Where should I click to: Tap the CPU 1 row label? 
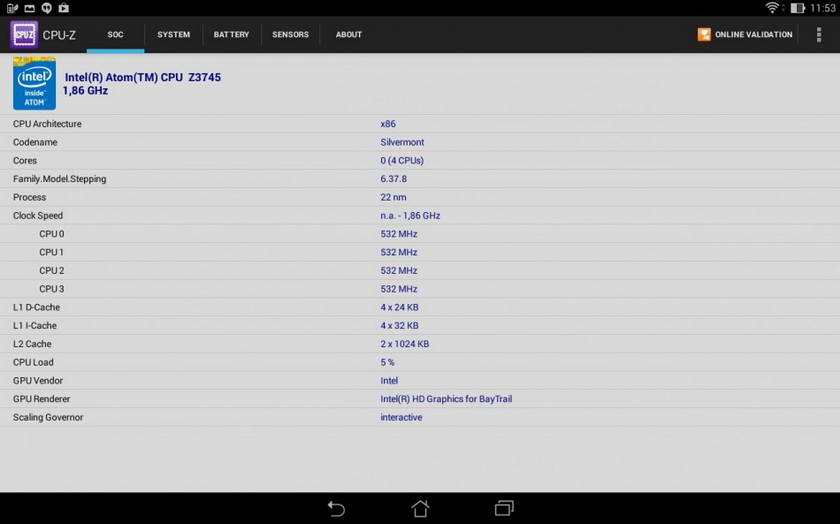[x=51, y=252]
